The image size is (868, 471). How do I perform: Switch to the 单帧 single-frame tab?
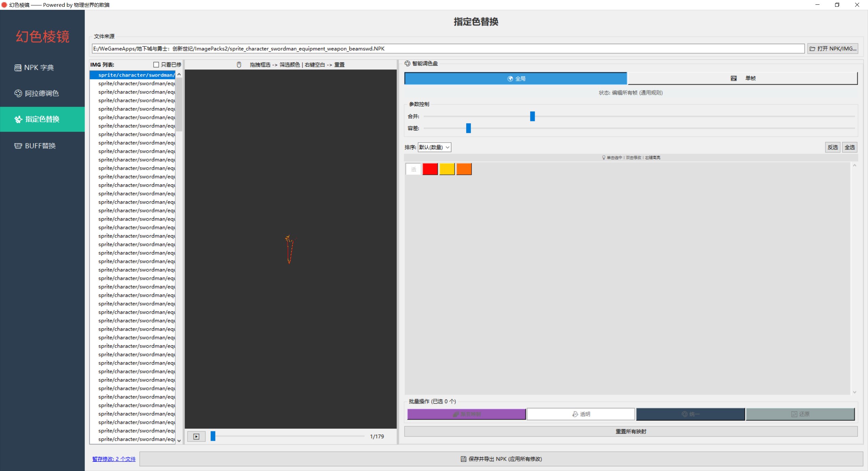[x=742, y=78]
